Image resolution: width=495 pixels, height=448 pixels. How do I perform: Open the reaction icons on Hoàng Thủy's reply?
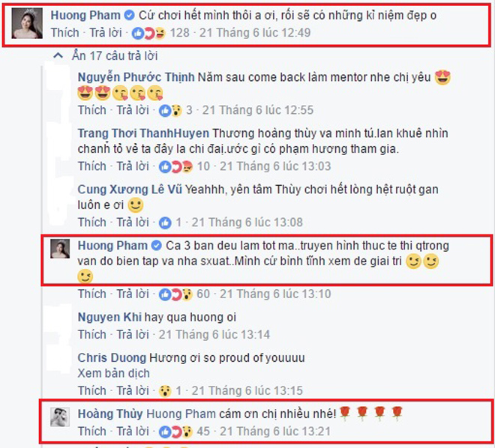click(175, 432)
